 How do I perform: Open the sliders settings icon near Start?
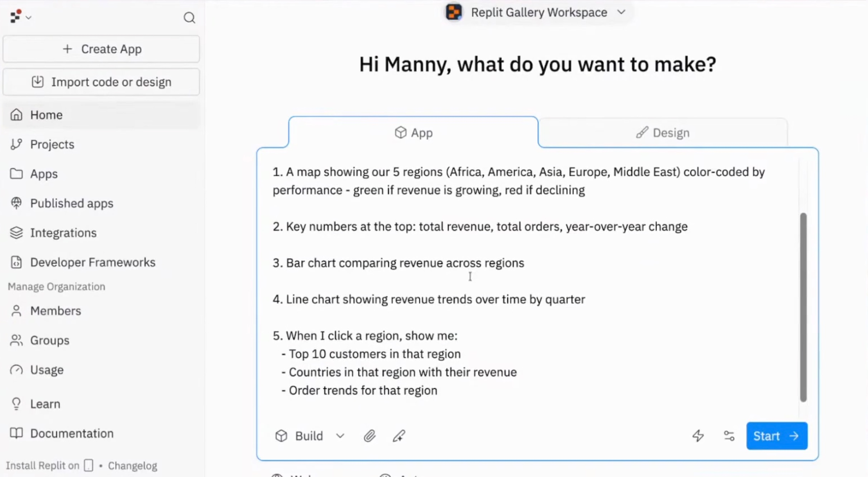(x=729, y=436)
